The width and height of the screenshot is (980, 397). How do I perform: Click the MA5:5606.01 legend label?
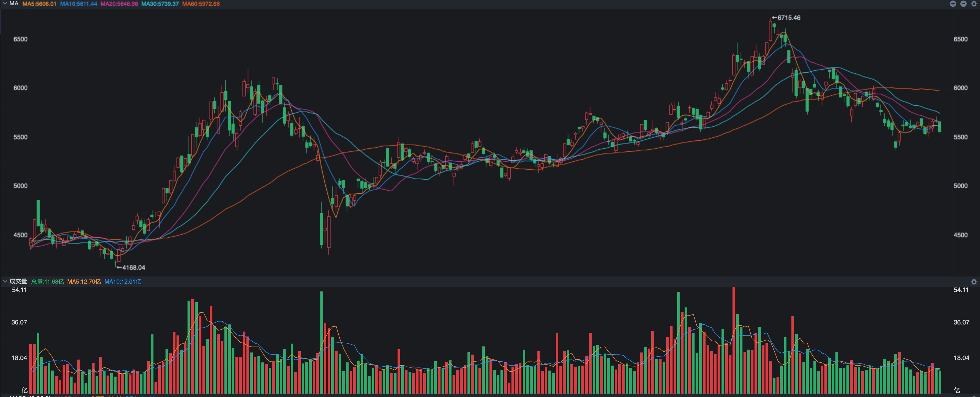[39, 4]
